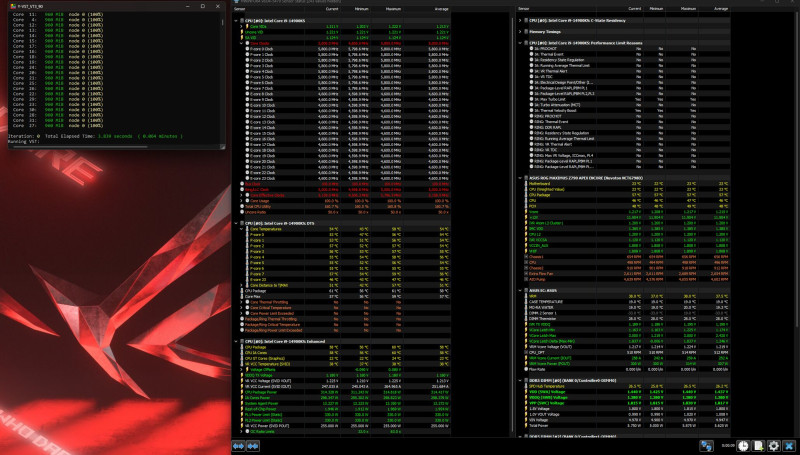The width and height of the screenshot is (800, 455).
Task: Click the clock reset timer icon
Action: [743, 446]
